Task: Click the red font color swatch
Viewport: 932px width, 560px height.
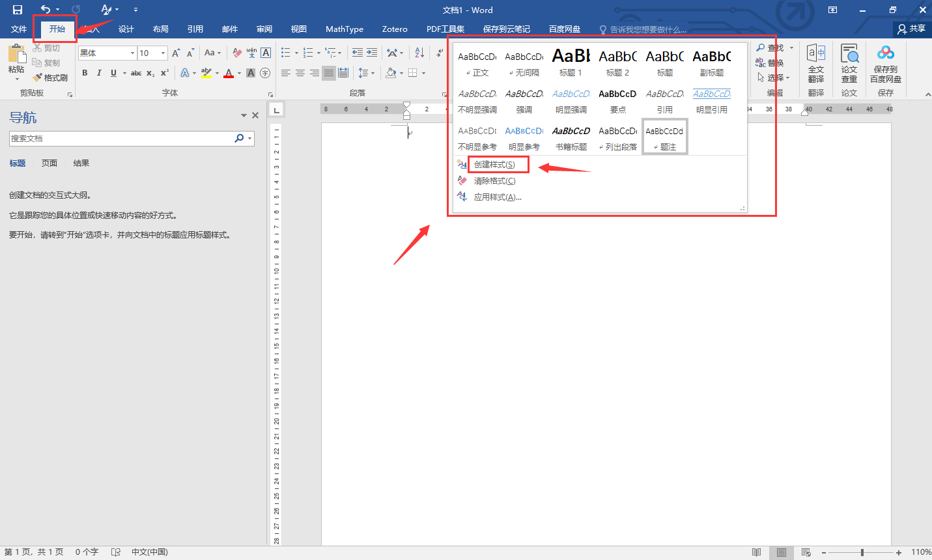Action: 229,73
